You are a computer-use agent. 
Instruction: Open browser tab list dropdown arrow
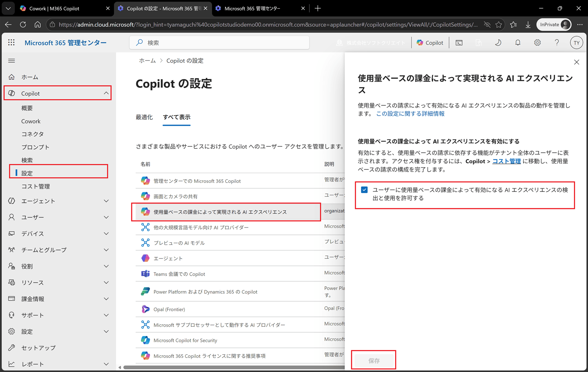point(8,8)
